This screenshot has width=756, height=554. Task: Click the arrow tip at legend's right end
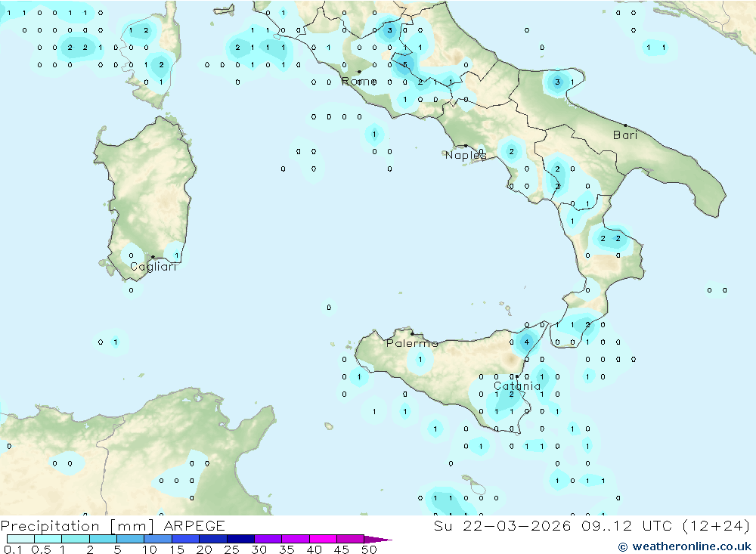389,540
